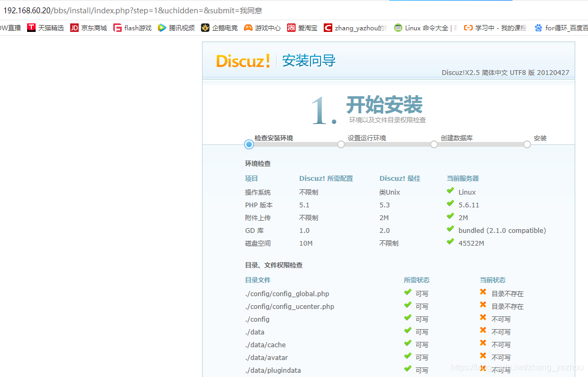Open the 游戏中心 bookmark
588x377 pixels.
click(x=263, y=28)
